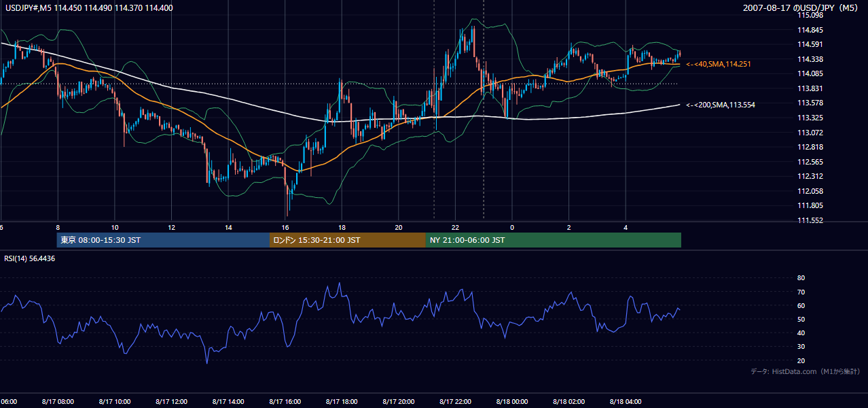Click the 112.058 price axis label
The height and width of the screenshot is (408, 868).
click(809, 191)
